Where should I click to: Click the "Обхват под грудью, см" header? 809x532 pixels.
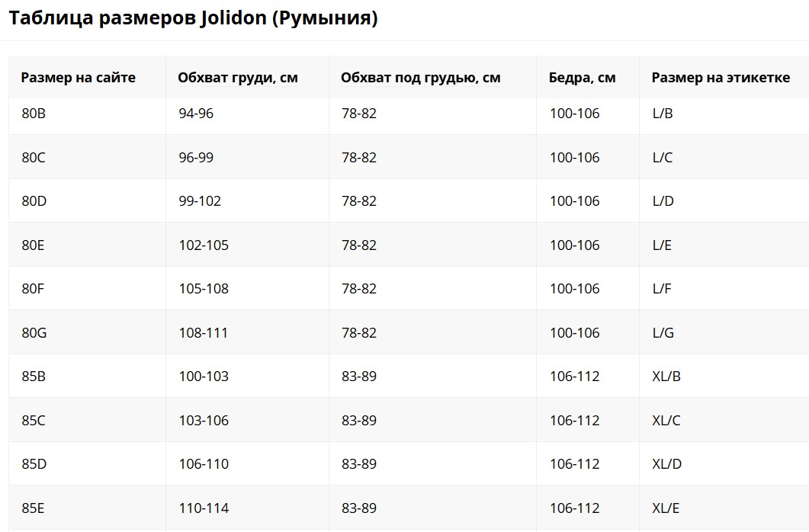point(420,78)
